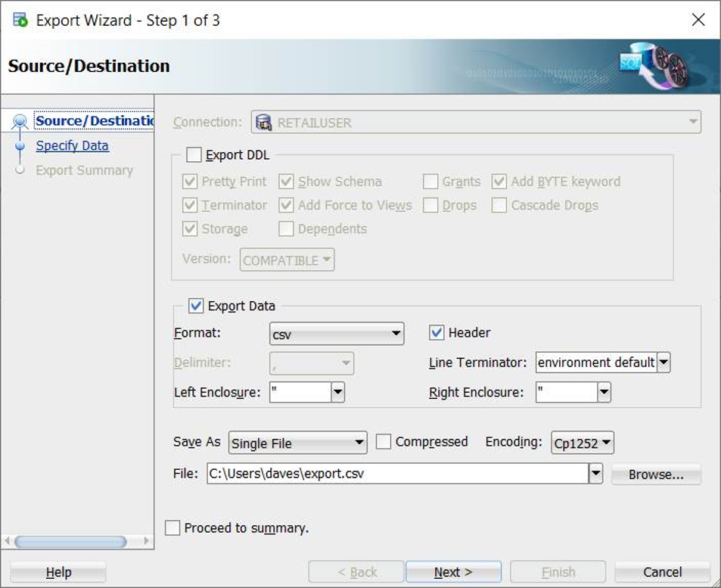Open the Save As Single File dropdown
721x588 pixels.
click(x=297, y=443)
